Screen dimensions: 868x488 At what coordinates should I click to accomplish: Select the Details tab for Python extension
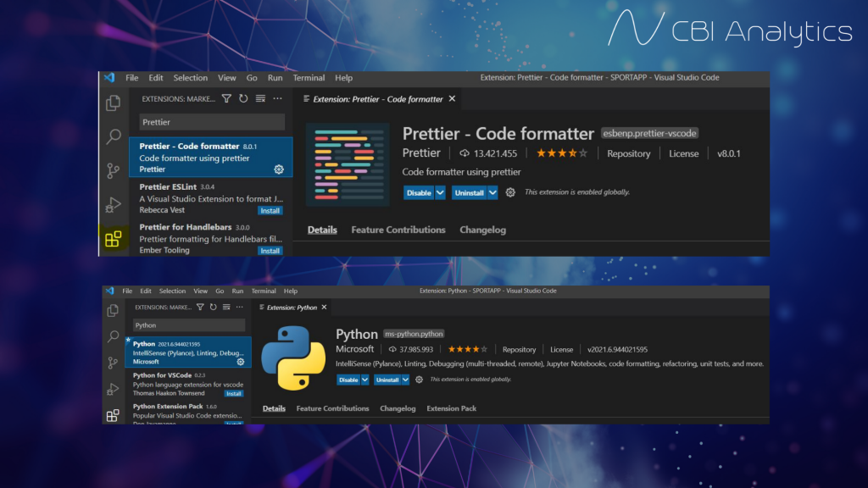point(274,408)
